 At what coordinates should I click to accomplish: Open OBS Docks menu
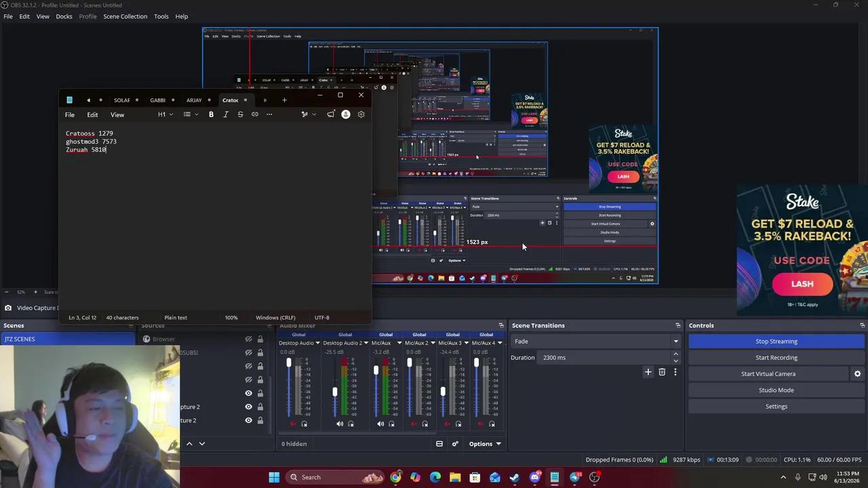(x=64, y=16)
